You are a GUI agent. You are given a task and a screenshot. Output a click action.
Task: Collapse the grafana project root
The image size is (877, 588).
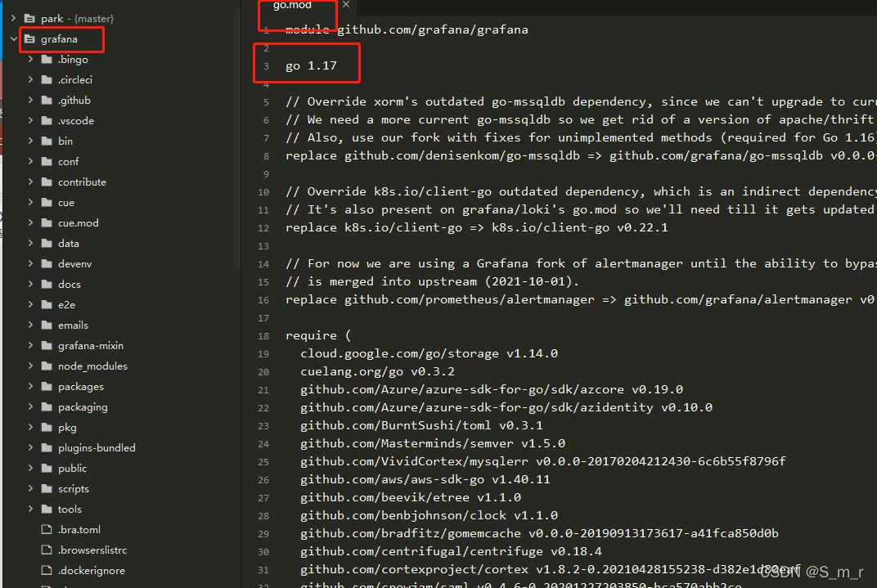click(13, 39)
